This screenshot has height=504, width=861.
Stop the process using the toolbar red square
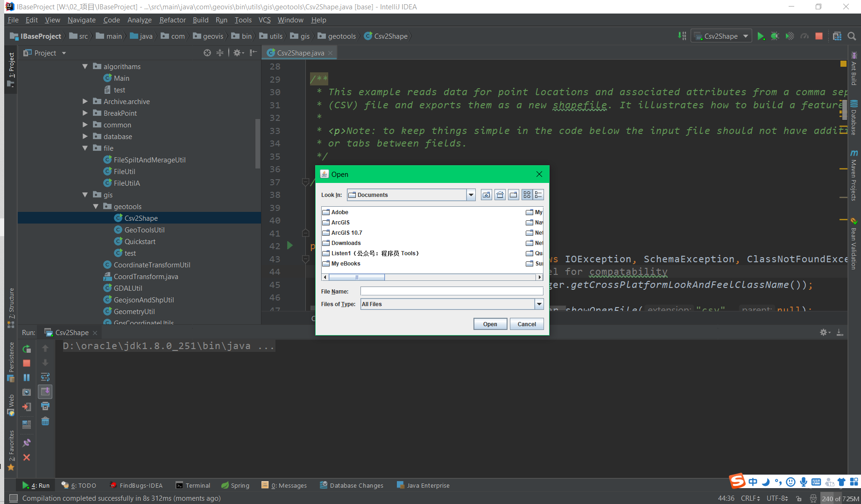(x=819, y=36)
